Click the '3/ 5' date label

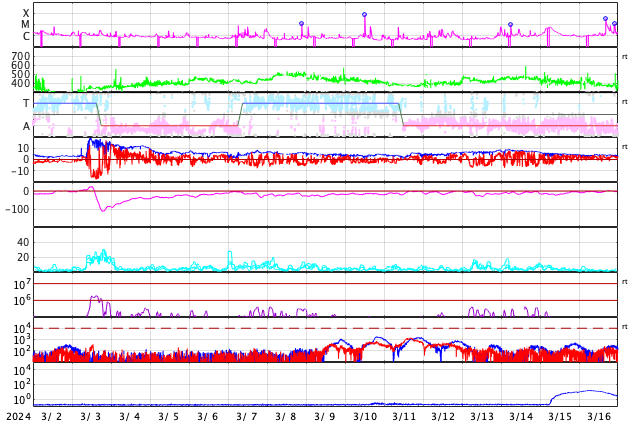pos(169,417)
